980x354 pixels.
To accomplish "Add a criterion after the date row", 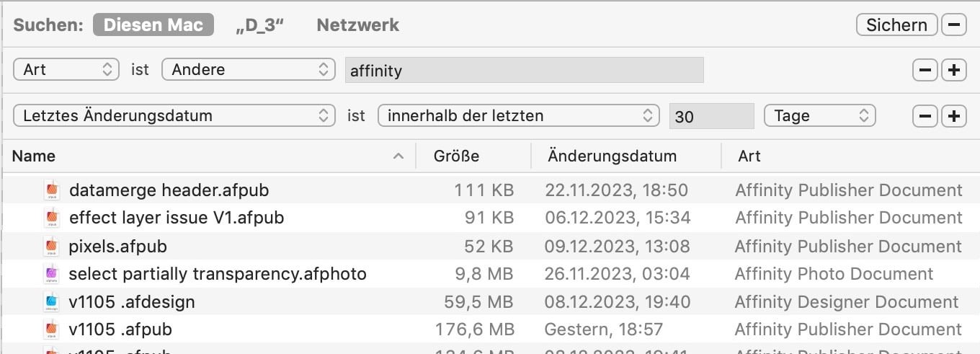I will point(954,116).
